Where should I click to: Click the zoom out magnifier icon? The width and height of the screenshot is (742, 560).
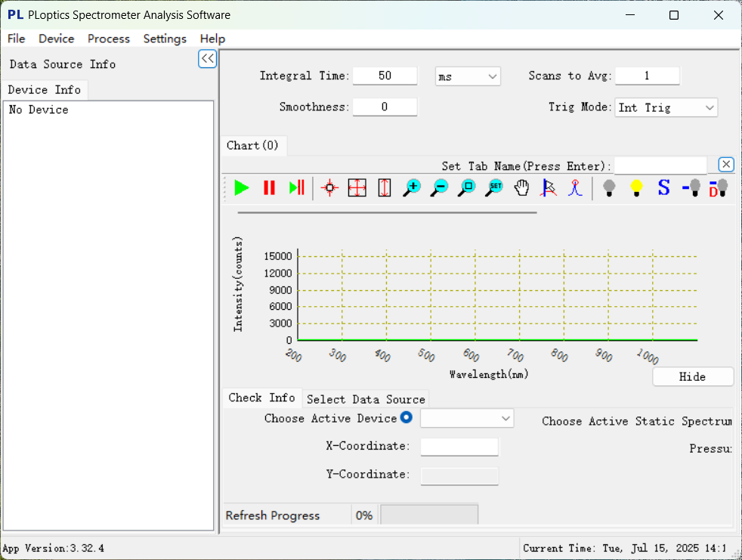click(x=439, y=187)
